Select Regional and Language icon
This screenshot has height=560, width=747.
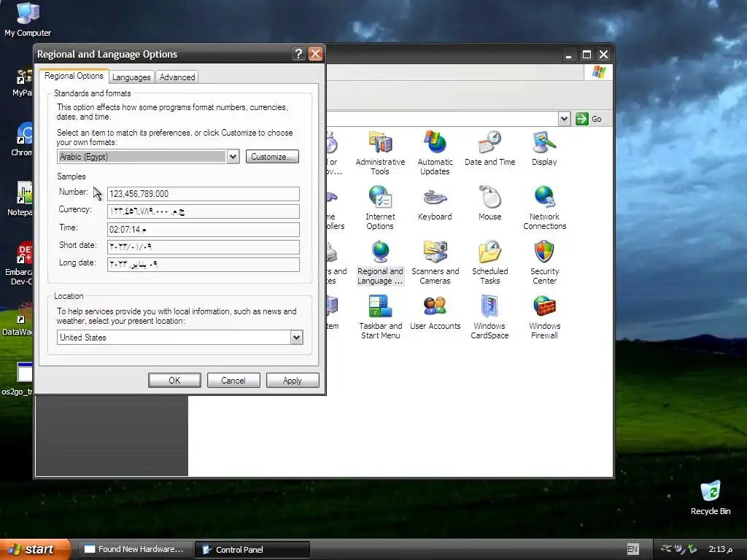tap(379, 262)
